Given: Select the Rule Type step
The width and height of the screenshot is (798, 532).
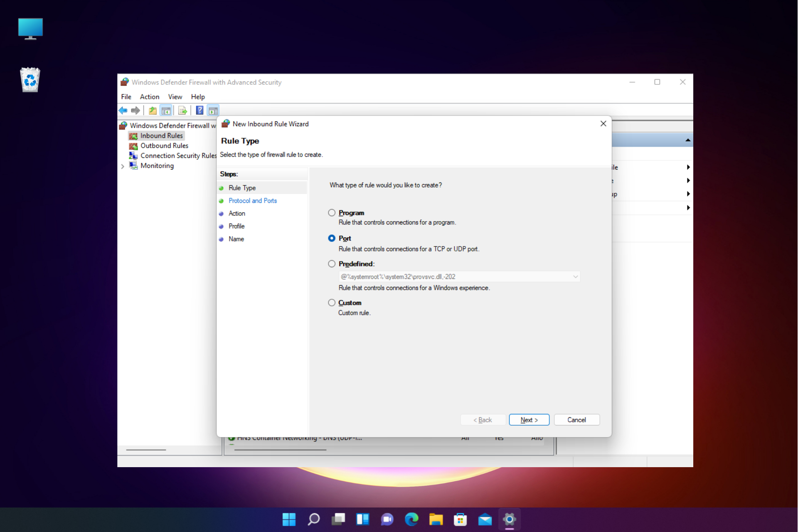Looking at the screenshot, I should [242, 188].
